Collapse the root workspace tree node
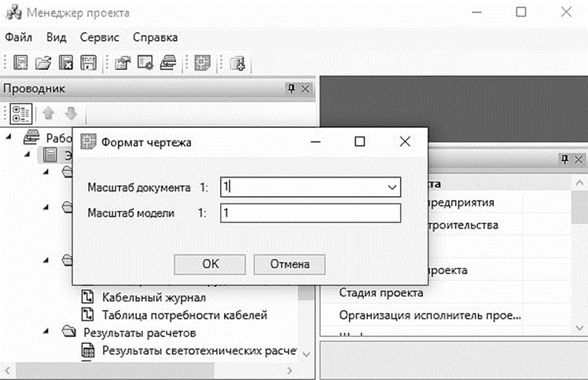 point(9,137)
